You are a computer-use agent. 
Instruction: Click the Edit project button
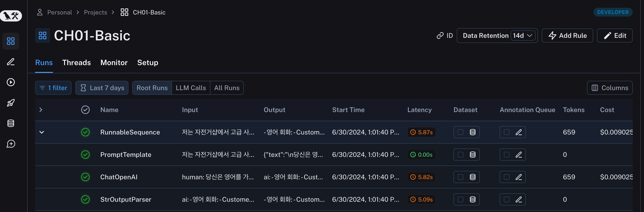(615, 36)
